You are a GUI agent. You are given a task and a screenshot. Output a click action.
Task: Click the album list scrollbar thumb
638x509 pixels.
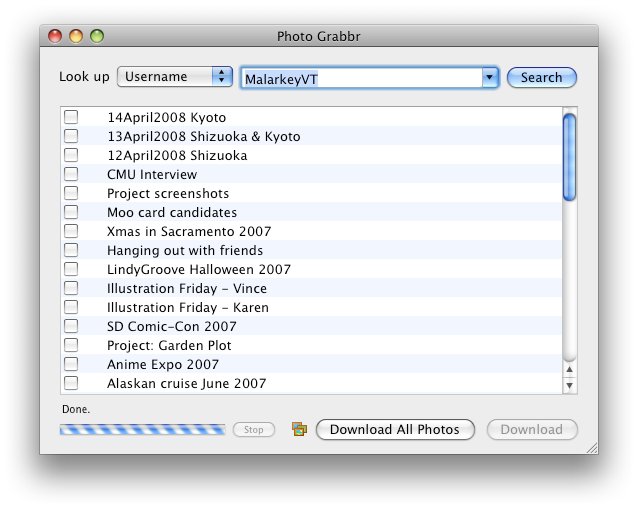569,157
